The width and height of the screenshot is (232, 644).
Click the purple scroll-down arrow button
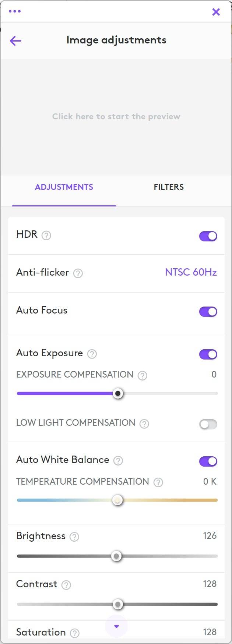pos(116,626)
